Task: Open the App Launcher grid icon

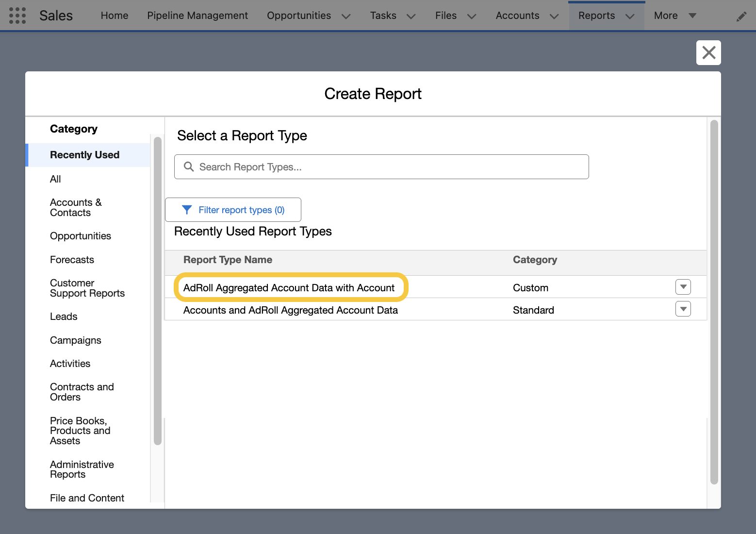Action: 17,16
